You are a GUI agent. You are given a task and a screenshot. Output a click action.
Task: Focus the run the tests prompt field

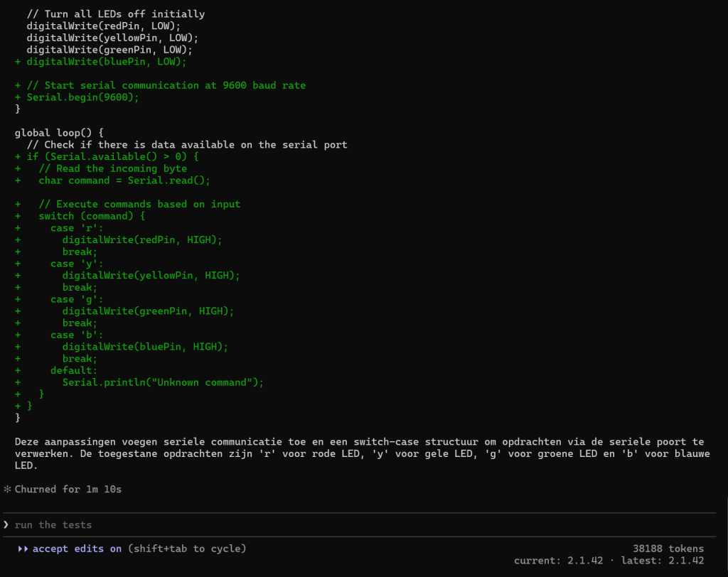pos(284,524)
